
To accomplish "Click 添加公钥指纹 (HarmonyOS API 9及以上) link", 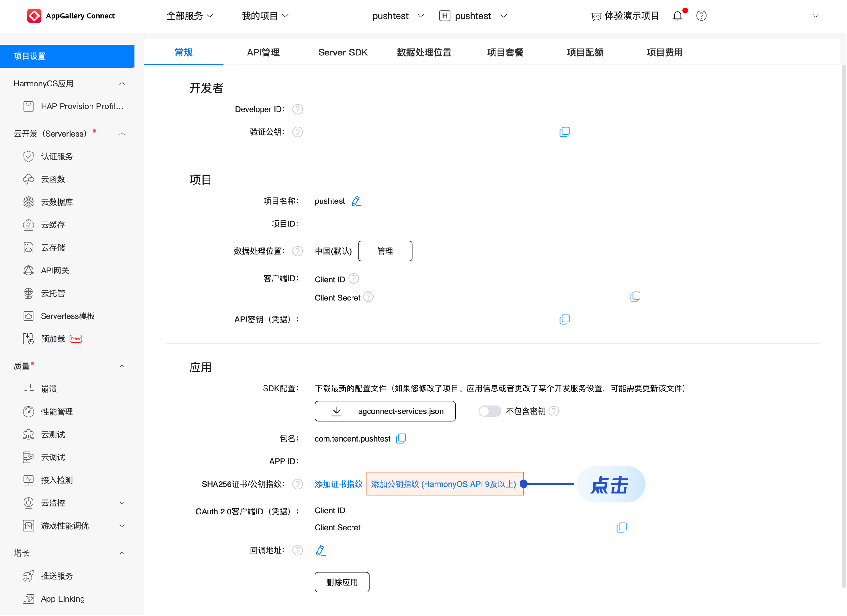I will (x=444, y=485).
